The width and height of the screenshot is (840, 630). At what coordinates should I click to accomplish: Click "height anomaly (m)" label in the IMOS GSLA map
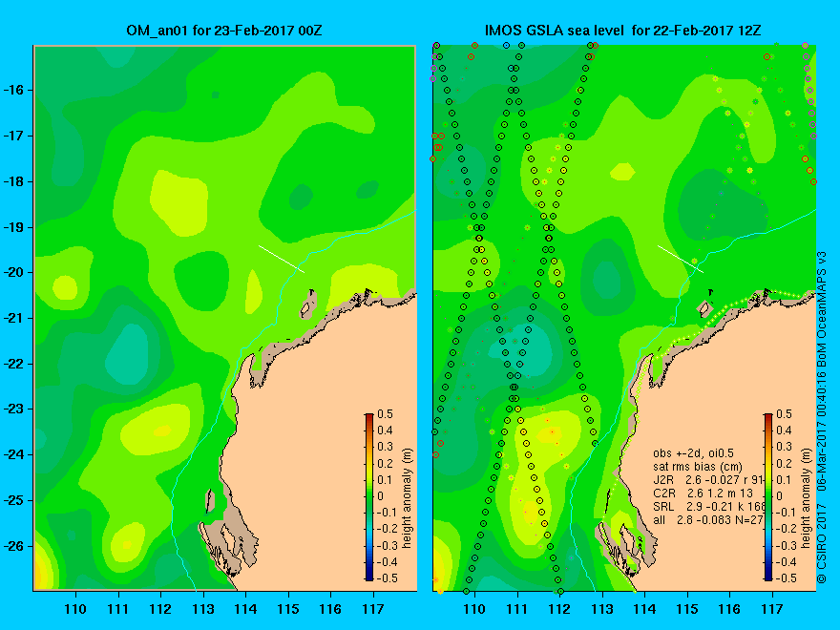[806, 498]
